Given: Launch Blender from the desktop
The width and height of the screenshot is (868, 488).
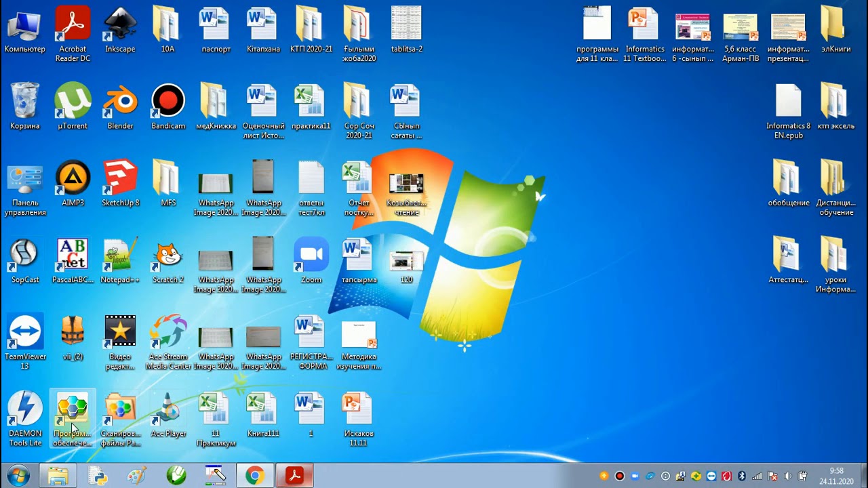Looking at the screenshot, I should click(120, 106).
